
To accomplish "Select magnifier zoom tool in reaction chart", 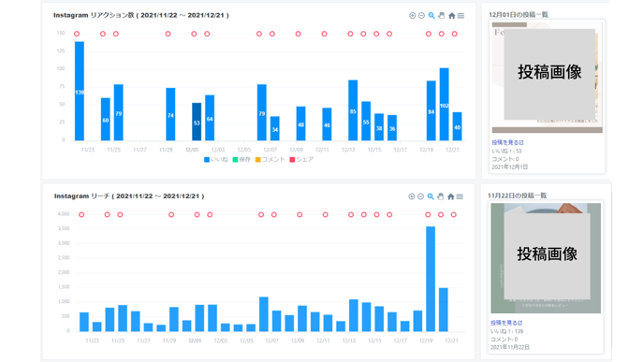I will point(432,16).
